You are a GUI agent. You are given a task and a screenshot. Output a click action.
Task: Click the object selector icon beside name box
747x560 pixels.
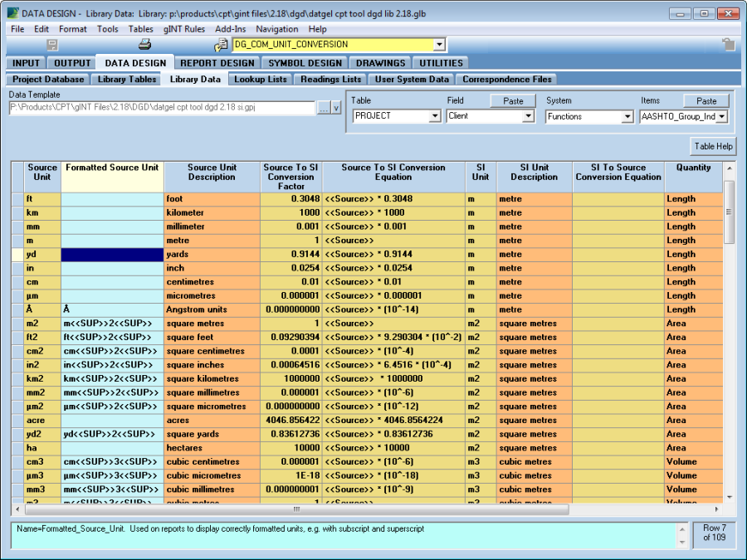tap(222, 45)
